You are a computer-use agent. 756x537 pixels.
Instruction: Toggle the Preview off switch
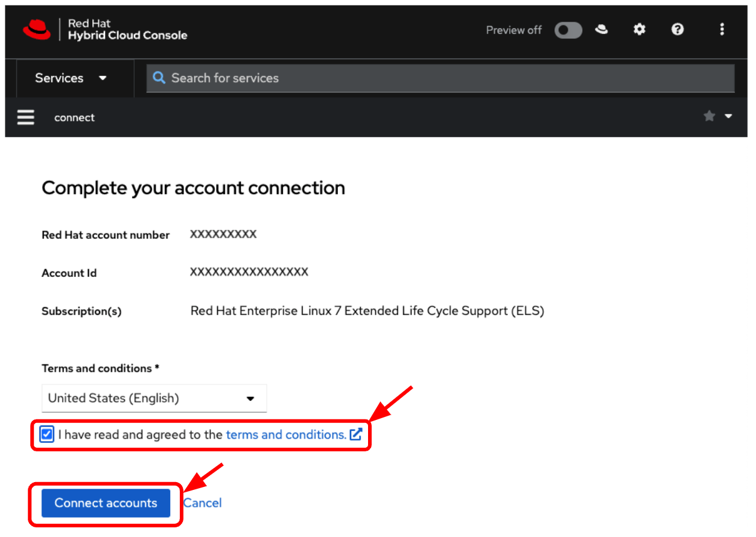pyautogui.click(x=568, y=30)
